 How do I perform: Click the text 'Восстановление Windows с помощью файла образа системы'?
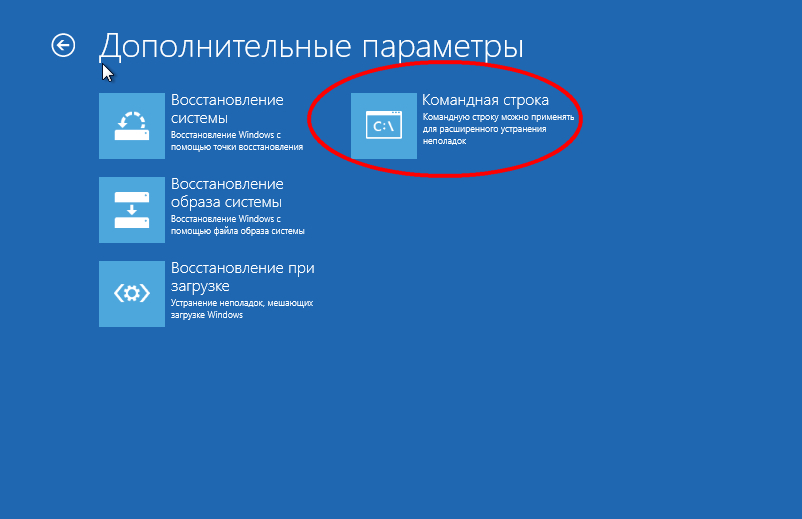tap(238, 224)
